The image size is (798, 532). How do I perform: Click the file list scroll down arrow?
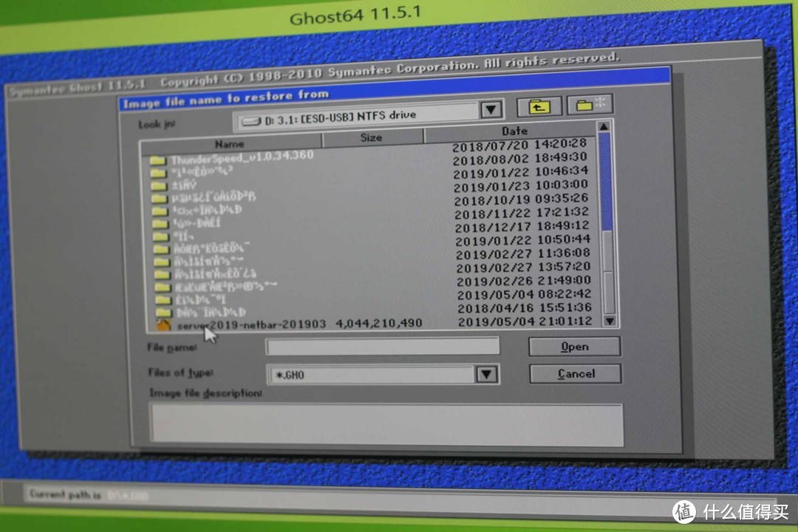[610, 321]
